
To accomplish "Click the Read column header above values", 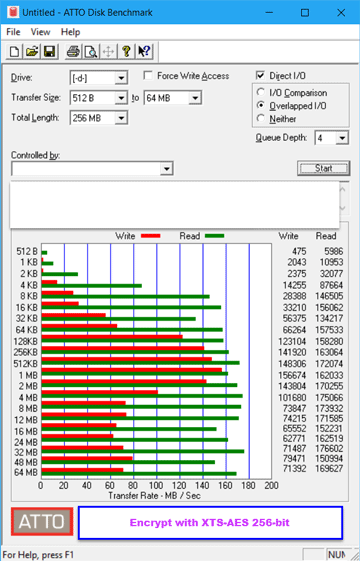I will tap(326, 236).
